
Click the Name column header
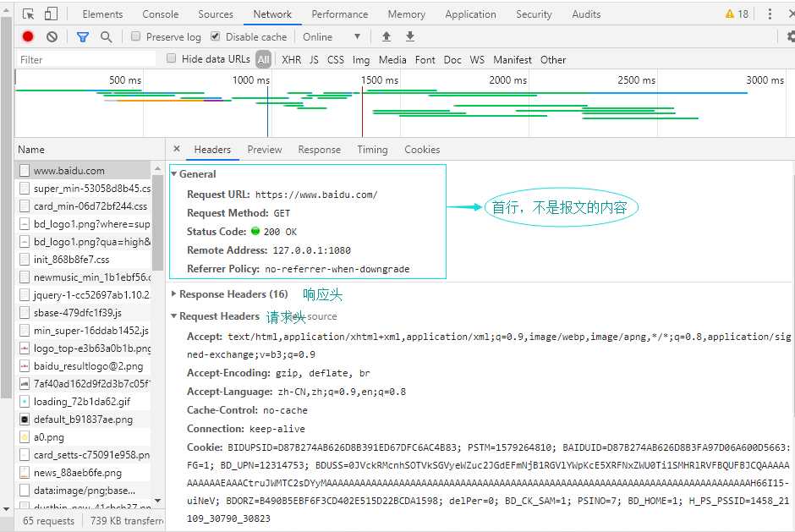tap(31, 150)
